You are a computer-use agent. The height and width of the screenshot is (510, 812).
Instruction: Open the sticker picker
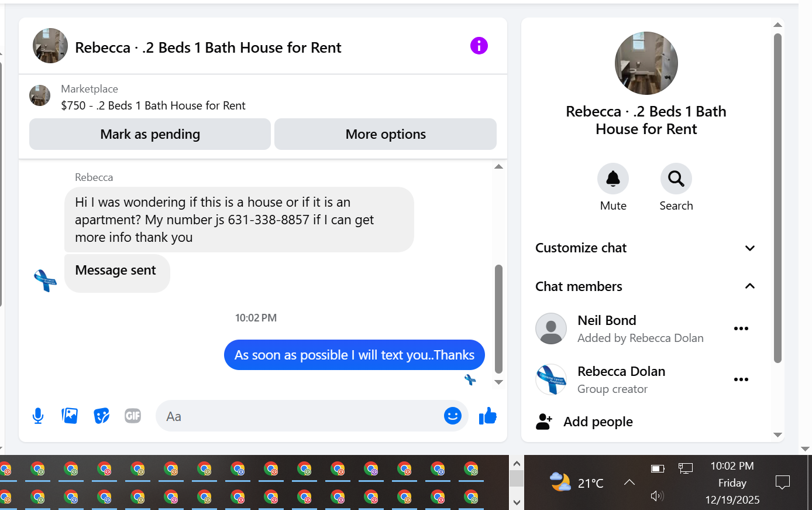click(102, 416)
